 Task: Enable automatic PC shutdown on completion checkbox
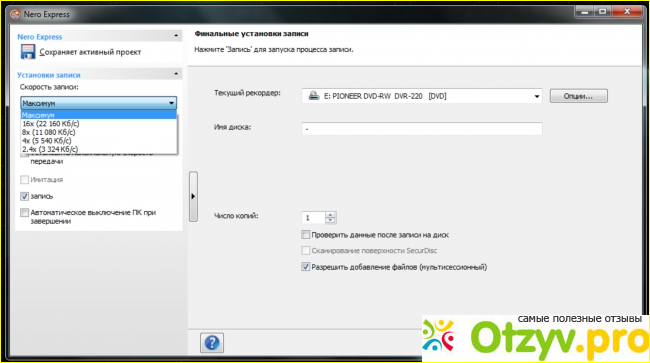click(24, 213)
